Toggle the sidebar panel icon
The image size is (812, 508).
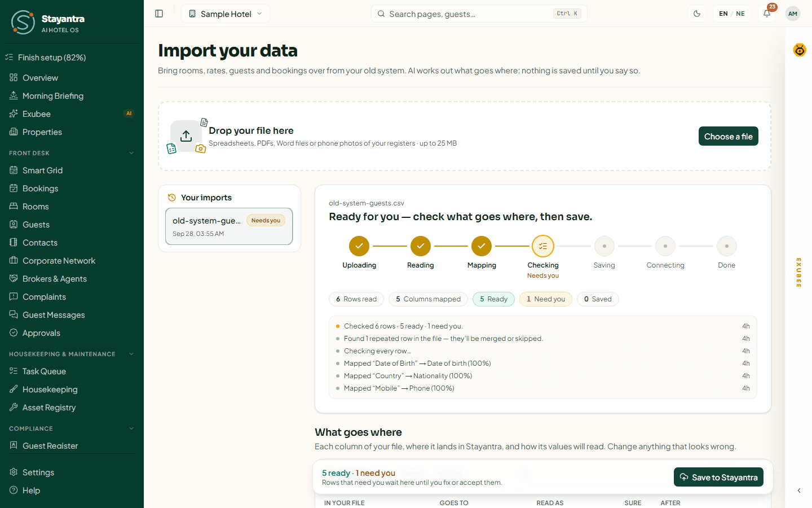(159, 14)
